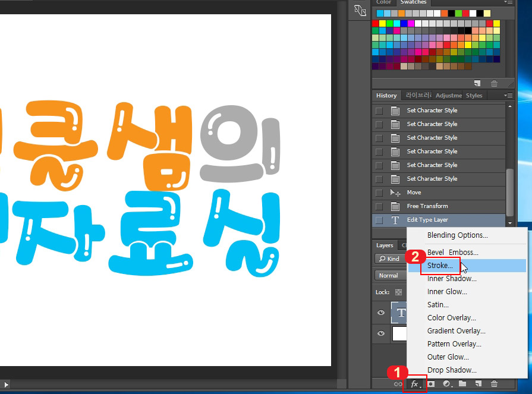
Task: Choose Bevel Emboss from the fx menu
Action: [x=452, y=253]
